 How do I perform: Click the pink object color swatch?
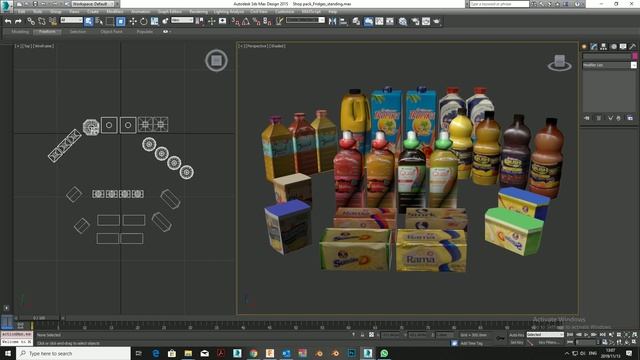pos(634,56)
